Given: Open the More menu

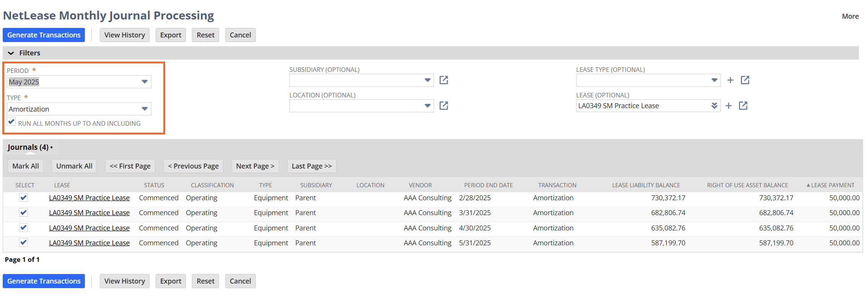Looking at the screenshot, I should 850,16.
